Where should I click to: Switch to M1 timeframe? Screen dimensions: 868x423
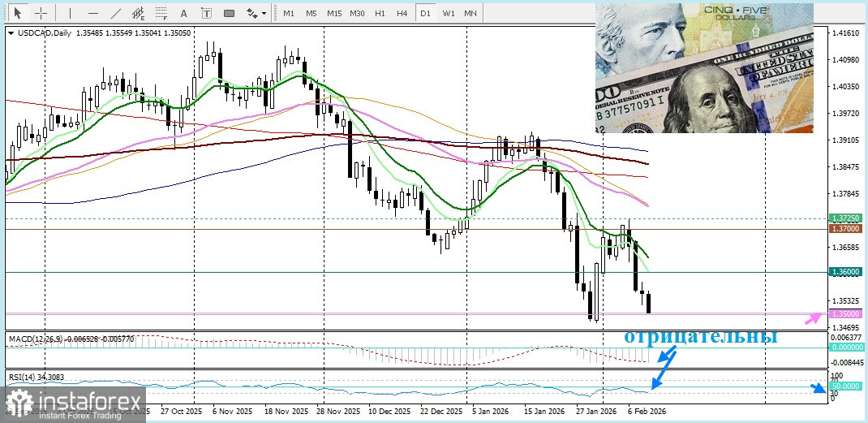pos(289,13)
